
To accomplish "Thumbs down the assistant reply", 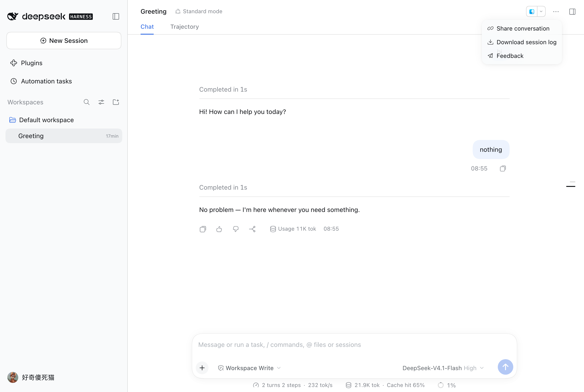I will (236, 229).
